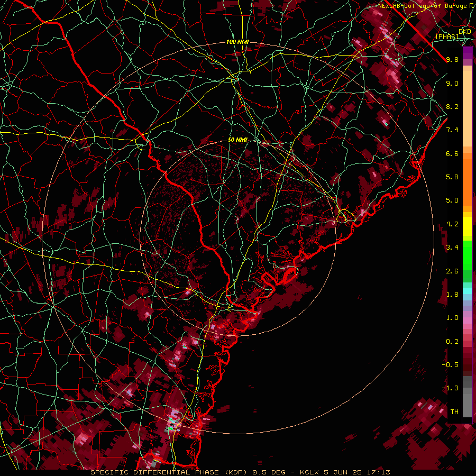Click the "[PHAS]" units label
The height and width of the screenshot is (476, 476).
447,36
